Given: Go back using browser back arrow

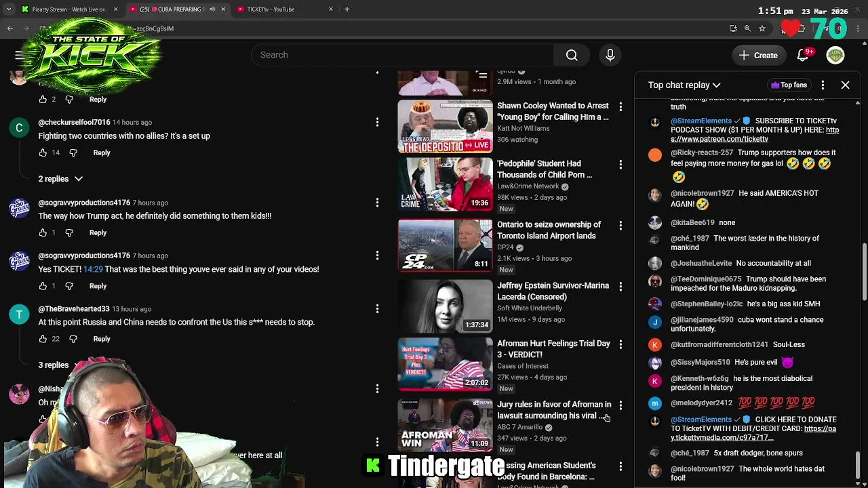Looking at the screenshot, I should (x=10, y=28).
